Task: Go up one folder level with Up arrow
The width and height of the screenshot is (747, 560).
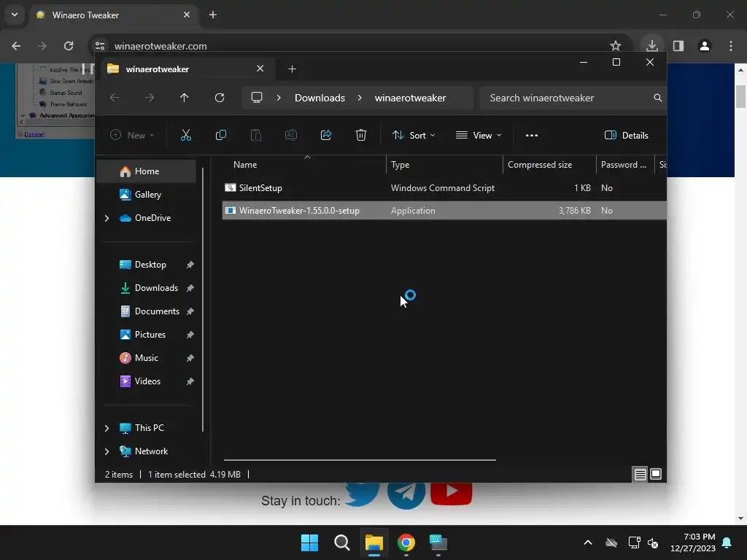Action: click(x=185, y=98)
